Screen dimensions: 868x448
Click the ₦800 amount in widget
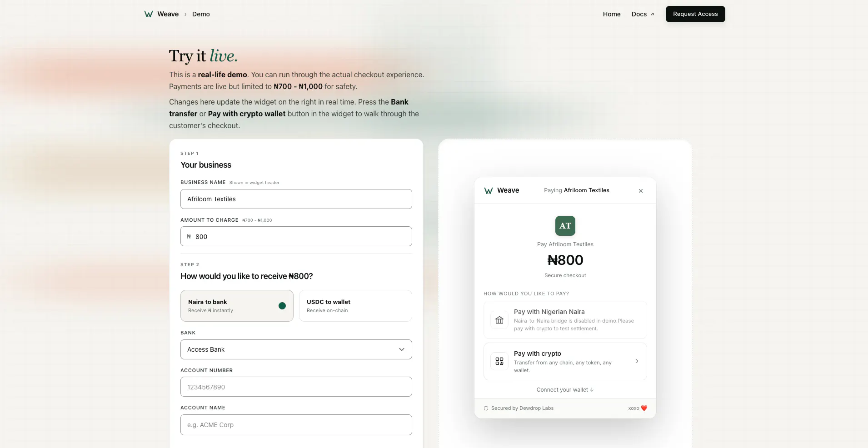pos(565,260)
